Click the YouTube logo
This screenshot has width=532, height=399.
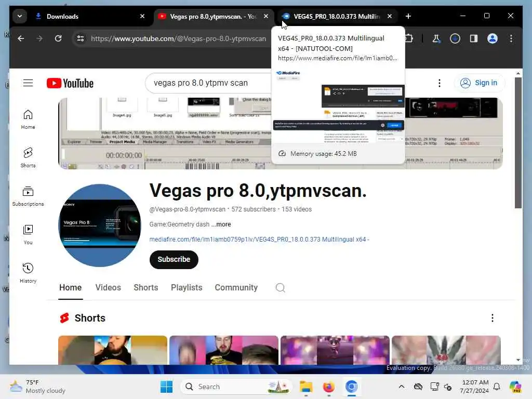pyautogui.click(x=70, y=83)
